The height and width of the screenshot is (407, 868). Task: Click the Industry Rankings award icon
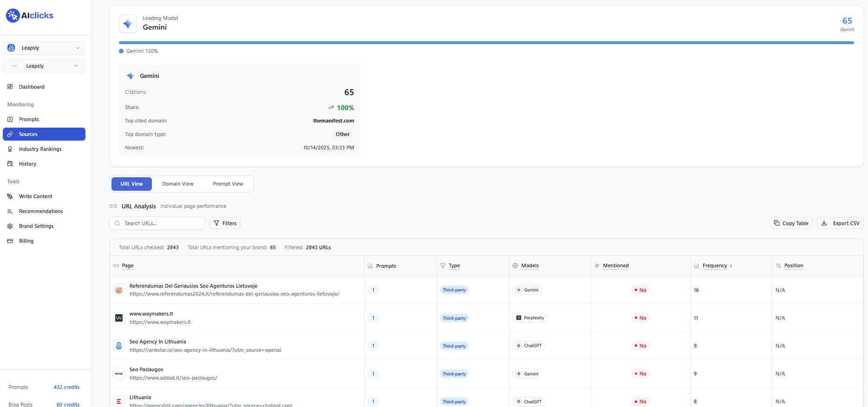click(x=10, y=149)
